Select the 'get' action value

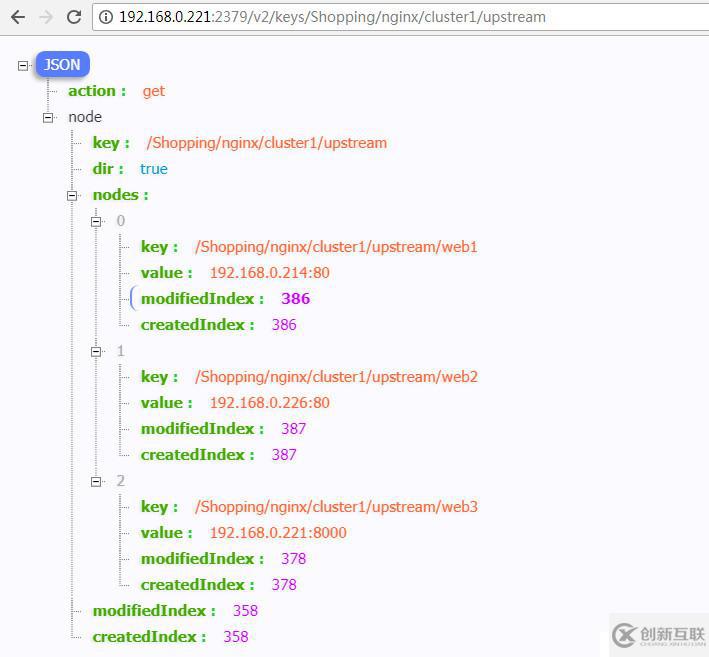point(154,92)
